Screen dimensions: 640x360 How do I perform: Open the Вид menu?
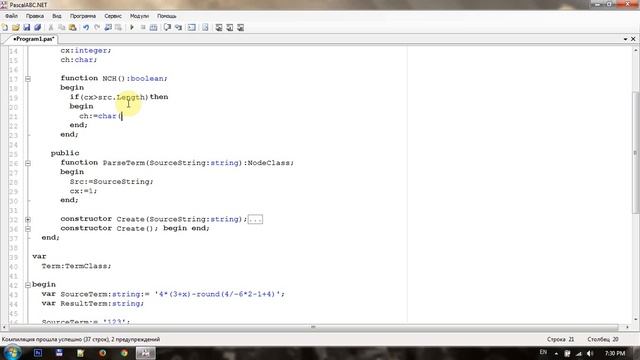(57, 16)
